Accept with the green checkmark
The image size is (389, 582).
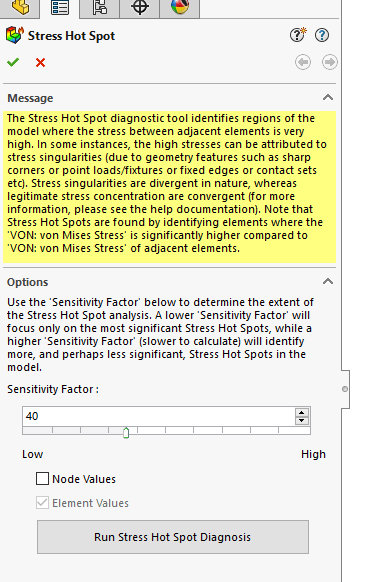[13, 62]
